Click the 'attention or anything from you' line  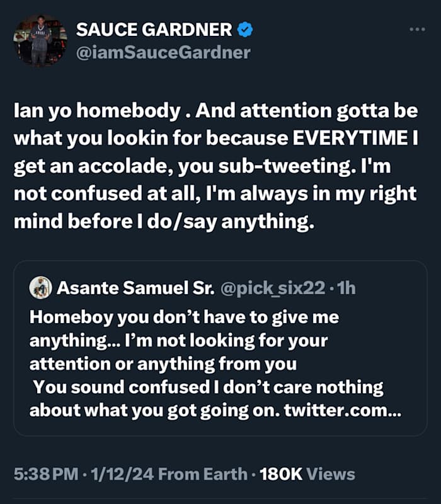point(163,363)
